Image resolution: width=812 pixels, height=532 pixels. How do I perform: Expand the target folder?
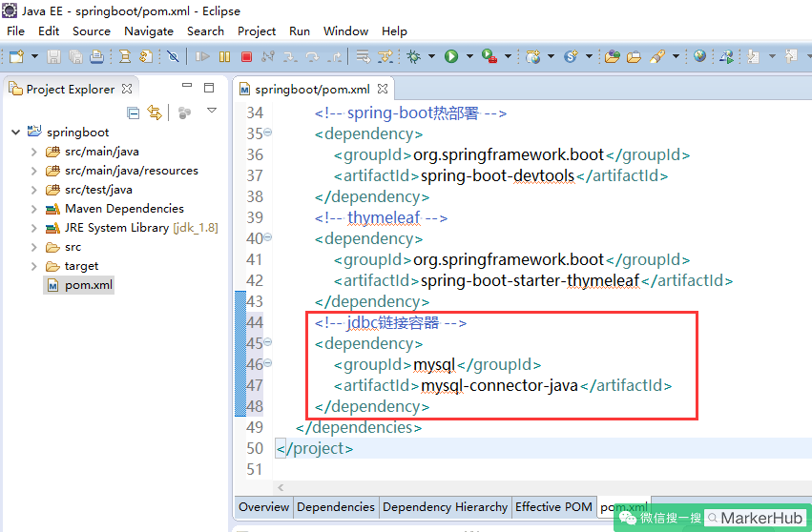pos(33,266)
